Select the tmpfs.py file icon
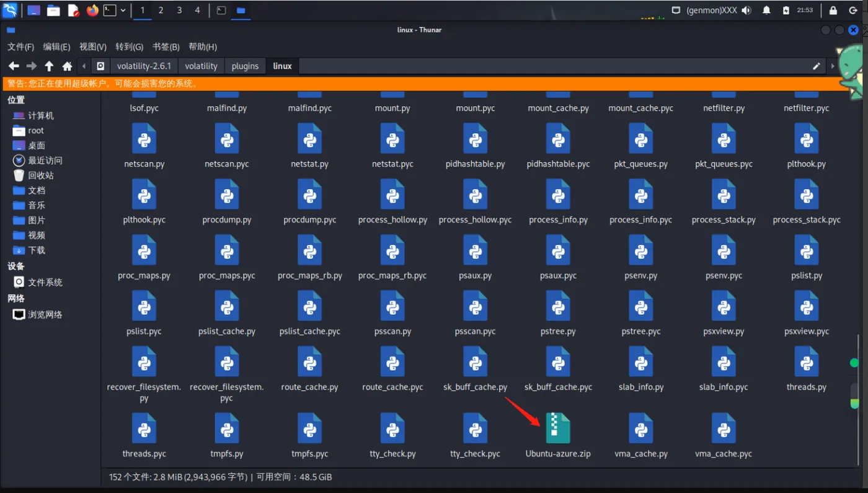The height and width of the screenshot is (493, 868). click(227, 429)
